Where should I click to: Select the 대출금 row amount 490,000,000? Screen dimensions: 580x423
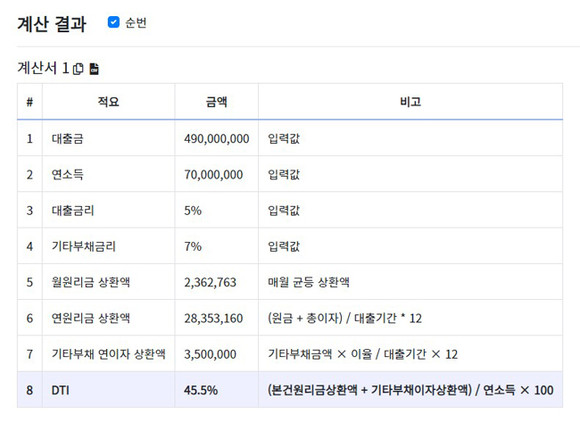(x=216, y=139)
